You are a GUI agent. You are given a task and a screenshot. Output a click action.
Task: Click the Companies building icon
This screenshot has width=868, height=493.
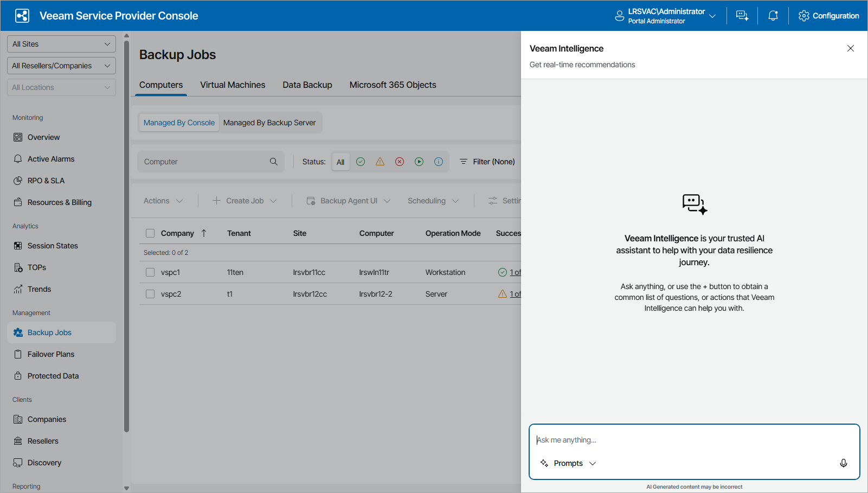pos(18,419)
